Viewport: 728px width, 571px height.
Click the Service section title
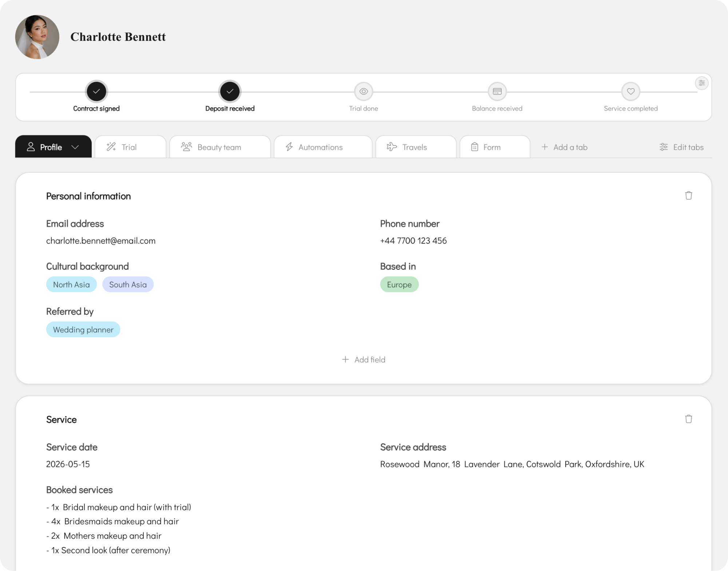(62, 420)
